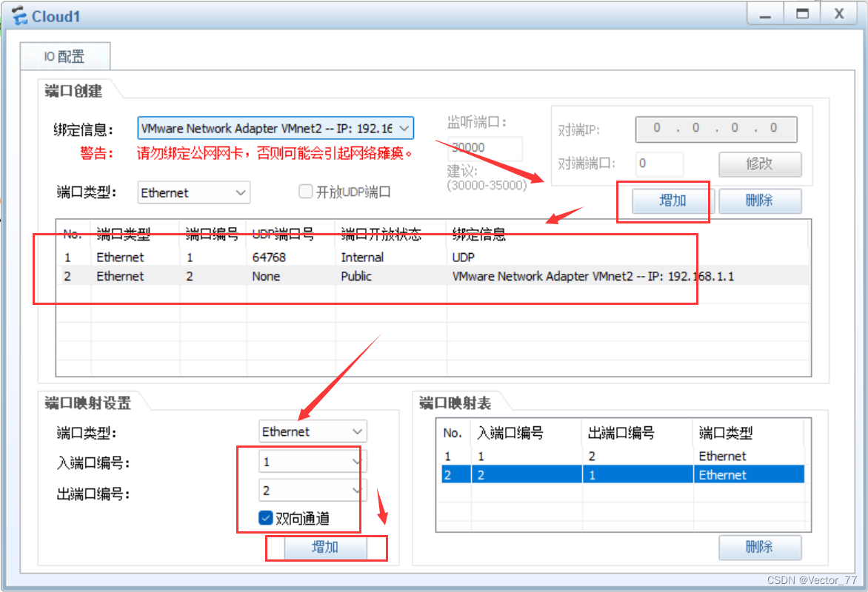Click the 端口编号 column header
868x592 pixels.
(213, 235)
